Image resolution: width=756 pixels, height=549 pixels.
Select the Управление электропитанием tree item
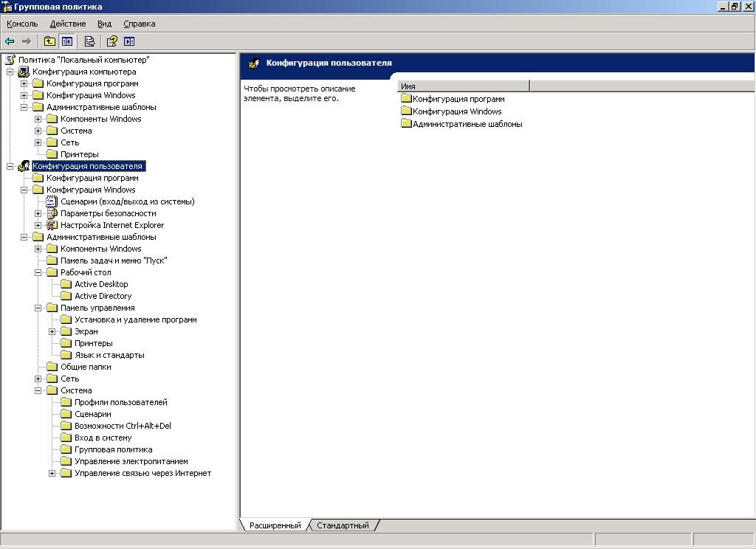point(131,461)
